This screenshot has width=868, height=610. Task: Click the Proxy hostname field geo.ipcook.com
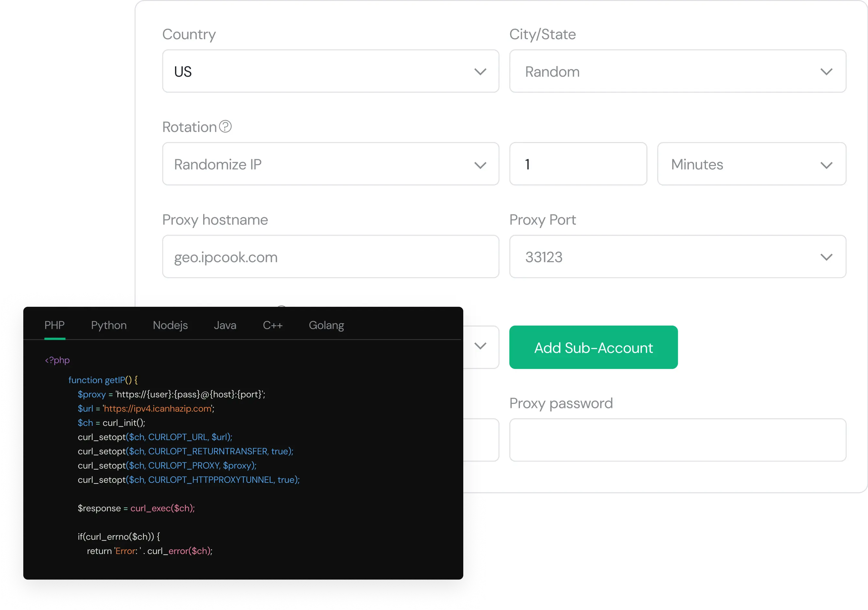point(330,256)
